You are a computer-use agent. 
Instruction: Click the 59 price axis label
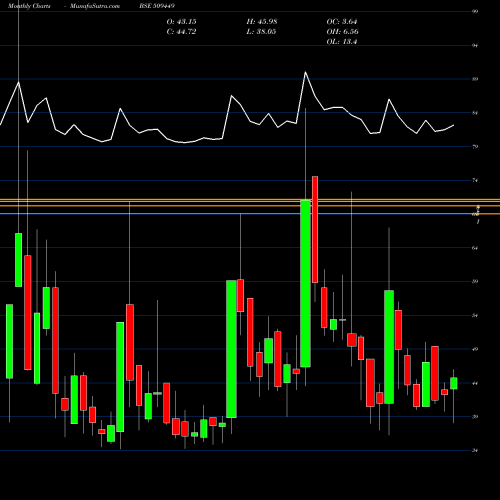[x=475, y=281]
